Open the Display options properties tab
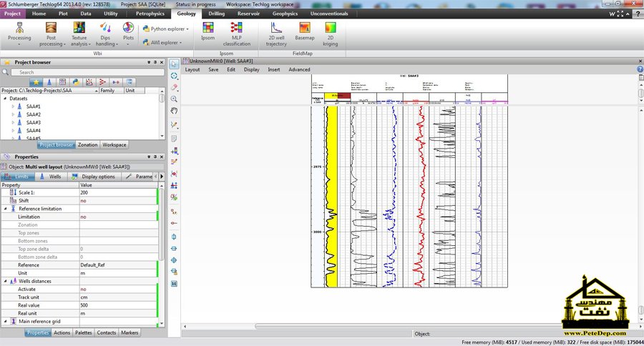 tap(94, 177)
